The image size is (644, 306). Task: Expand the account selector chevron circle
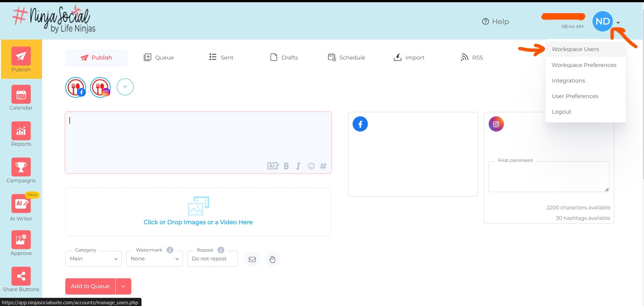point(125,87)
